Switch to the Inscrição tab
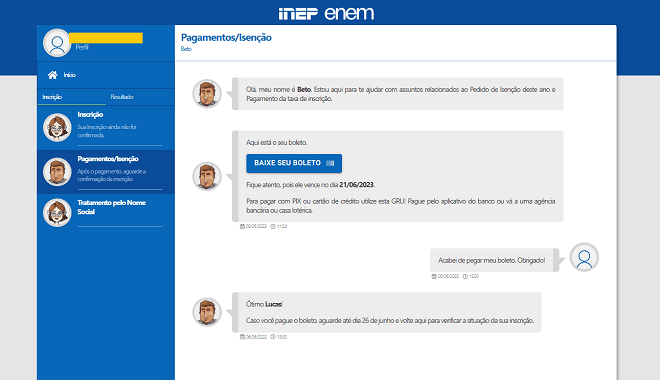 (x=52, y=97)
